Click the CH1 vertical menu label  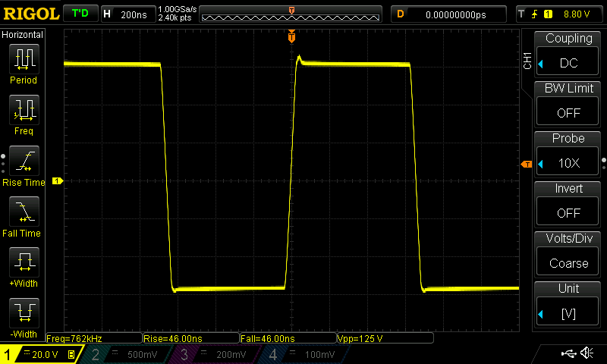point(527,61)
